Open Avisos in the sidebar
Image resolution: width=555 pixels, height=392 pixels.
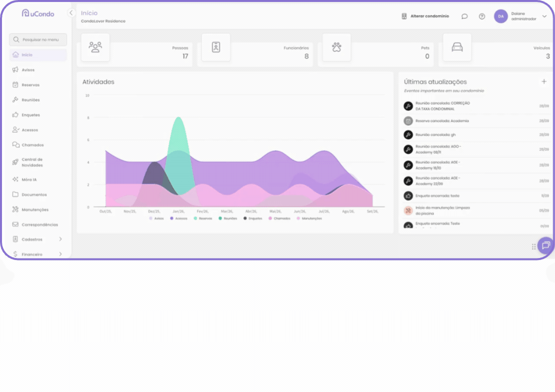pos(38,70)
